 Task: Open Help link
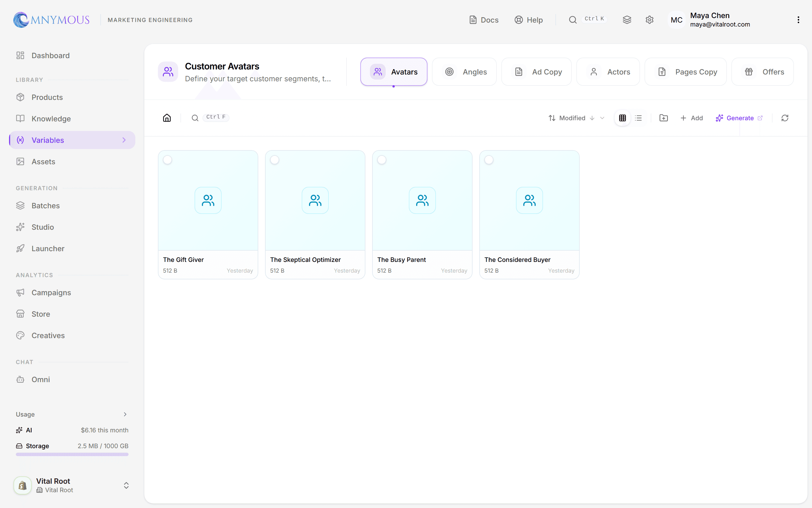528,20
